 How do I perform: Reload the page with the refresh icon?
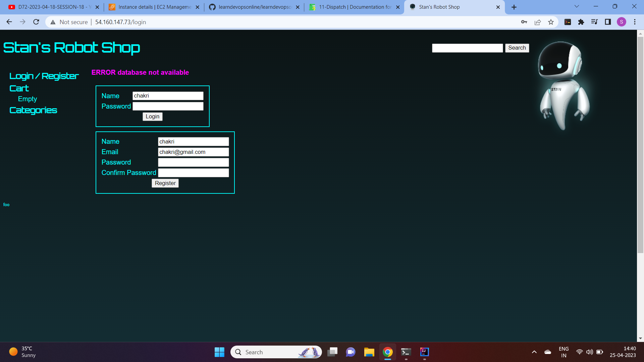[x=36, y=22]
